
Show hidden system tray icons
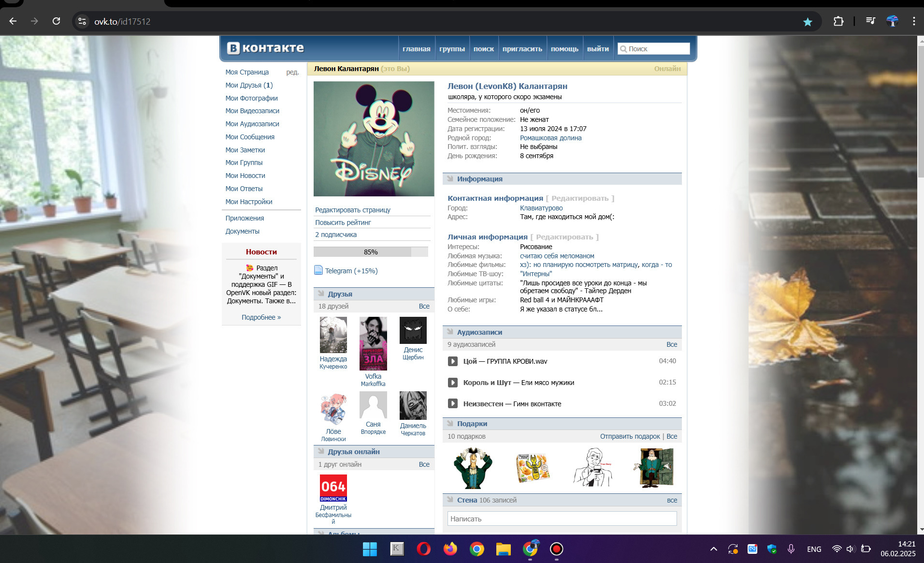coord(713,549)
